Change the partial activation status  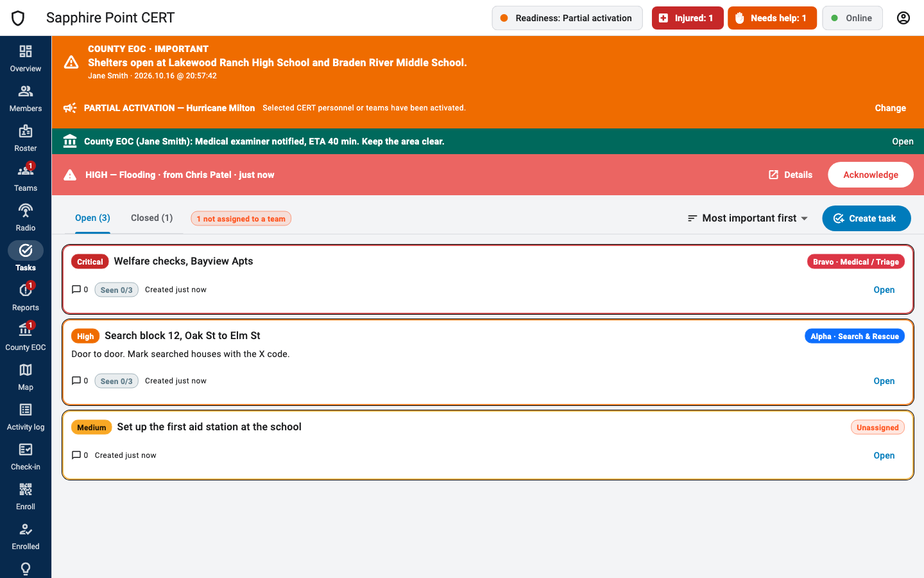(890, 108)
